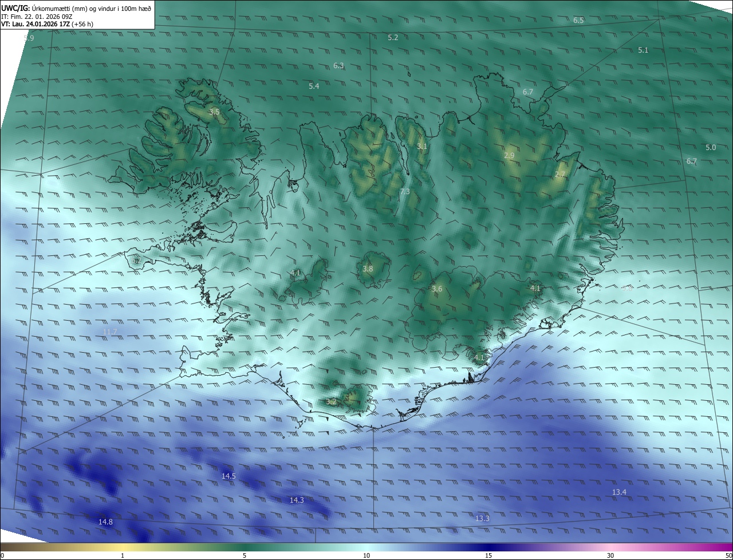Click the '1' tick on the color scale
The width and height of the screenshot is (733, 560).
[x=123, y=555]
